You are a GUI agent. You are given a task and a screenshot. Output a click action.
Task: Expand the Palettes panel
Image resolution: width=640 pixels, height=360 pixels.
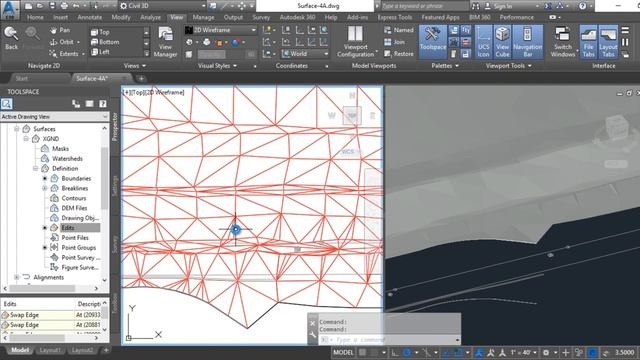pyautogui.click(x=445, y=66)
